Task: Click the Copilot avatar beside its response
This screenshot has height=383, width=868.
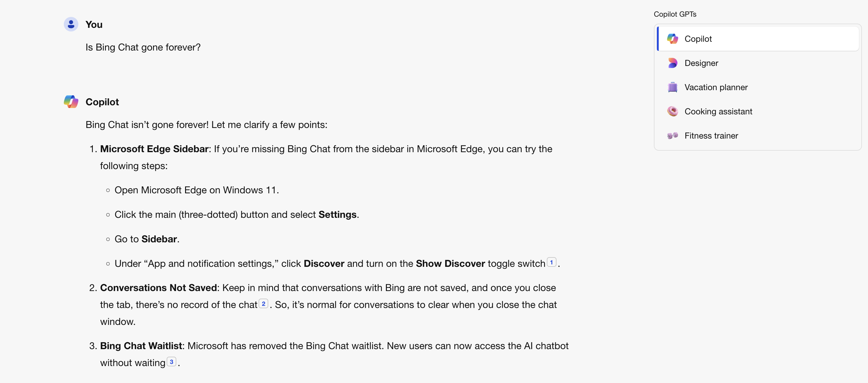Action: (x=71, y=101)
